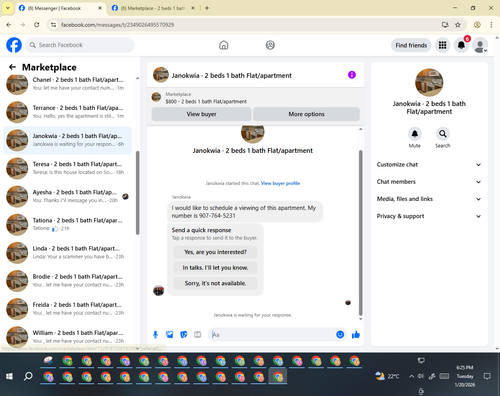
Task: Expand Chat members section
Action: point(429,182)
